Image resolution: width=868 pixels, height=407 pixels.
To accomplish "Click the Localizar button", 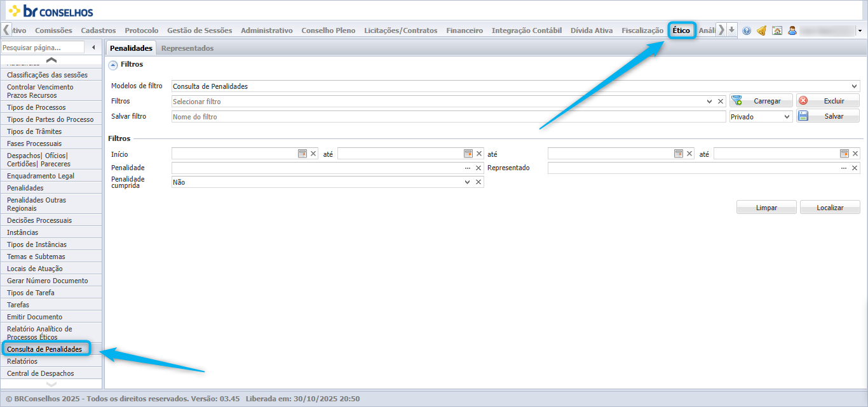I will (x=830, y=208).
